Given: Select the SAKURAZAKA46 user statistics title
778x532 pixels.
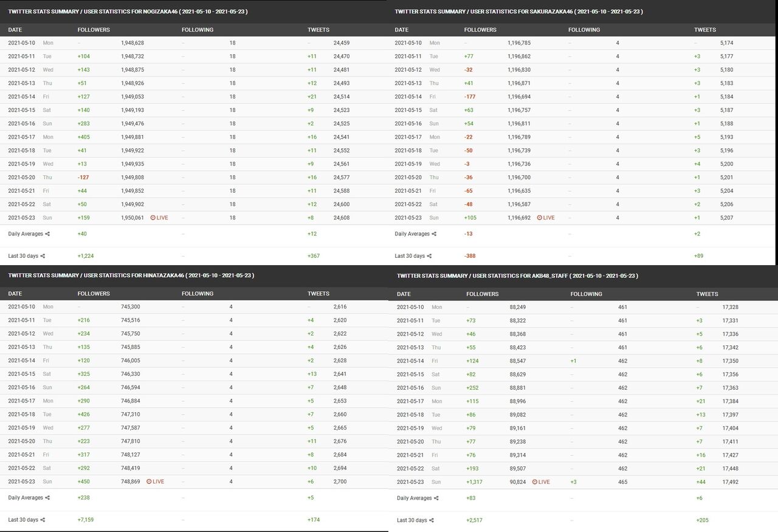Looking at the screenshot, I should [x=518, y=12].
